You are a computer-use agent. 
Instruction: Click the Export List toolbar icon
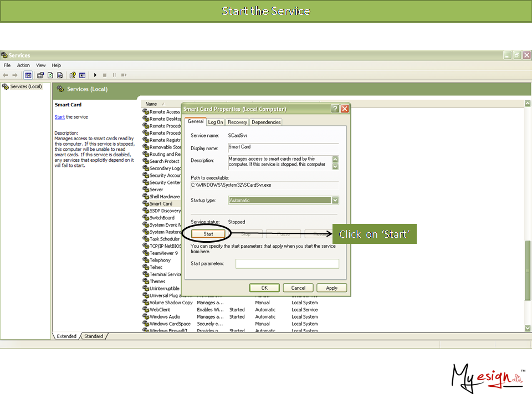60,75
